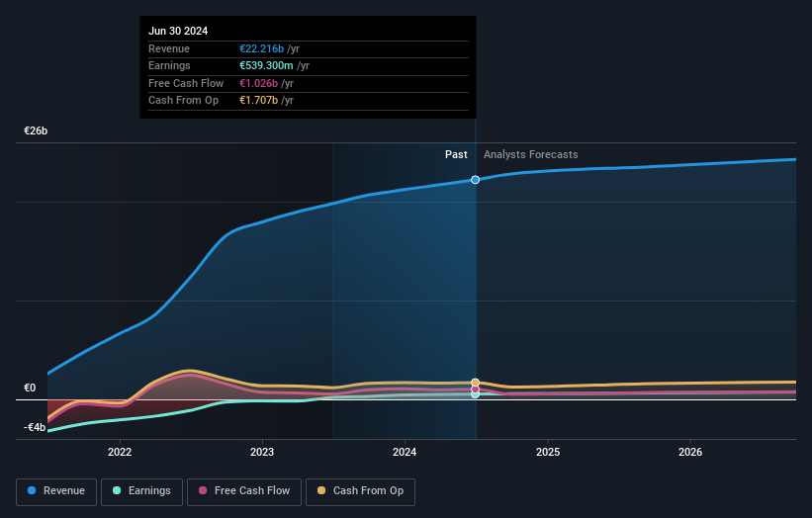Image resolution: width=812 pixels, height=518 pixels.
Task: Click the pink Free Cash Flow data point
Action: coord(475,389)
